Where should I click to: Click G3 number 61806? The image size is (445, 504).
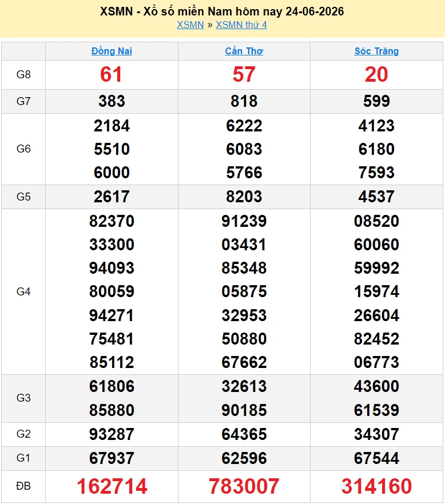(x=112, y=386)
